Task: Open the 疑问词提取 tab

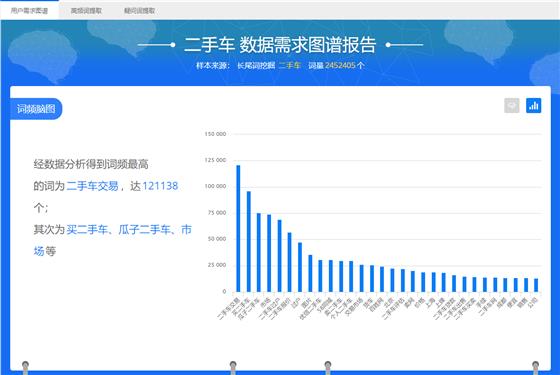Action: click(x=139, y=11)
